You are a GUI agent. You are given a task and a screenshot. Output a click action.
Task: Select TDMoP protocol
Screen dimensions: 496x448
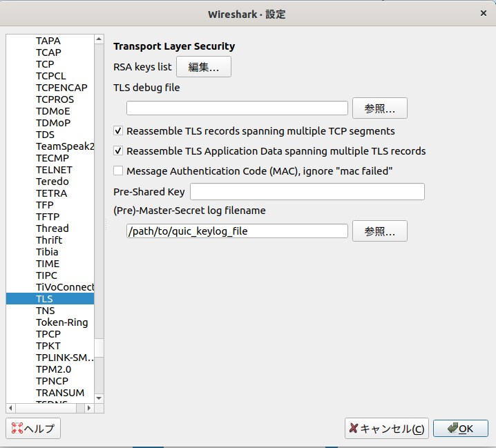point(53,123)
